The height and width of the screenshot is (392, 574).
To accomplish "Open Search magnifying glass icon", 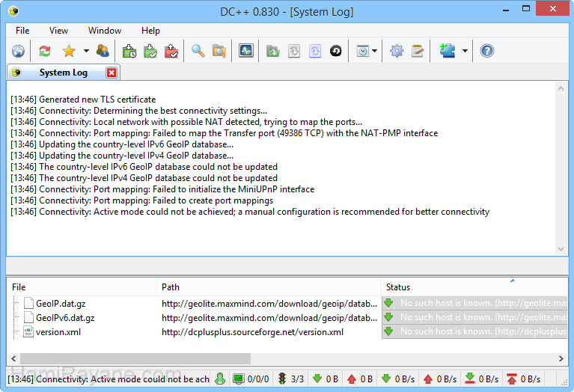I will point(198,51).
